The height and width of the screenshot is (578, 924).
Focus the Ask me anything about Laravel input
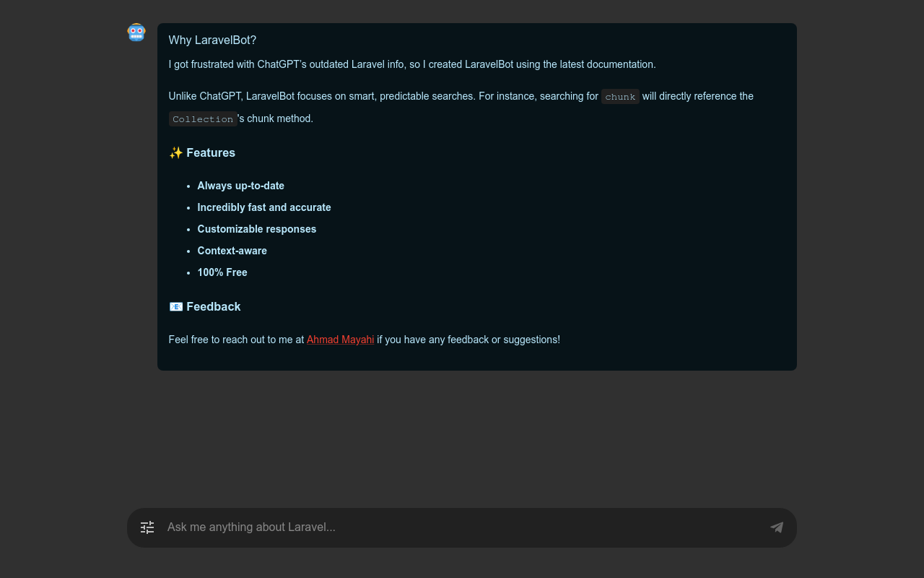pyautogui.click(x=462, y=527)
